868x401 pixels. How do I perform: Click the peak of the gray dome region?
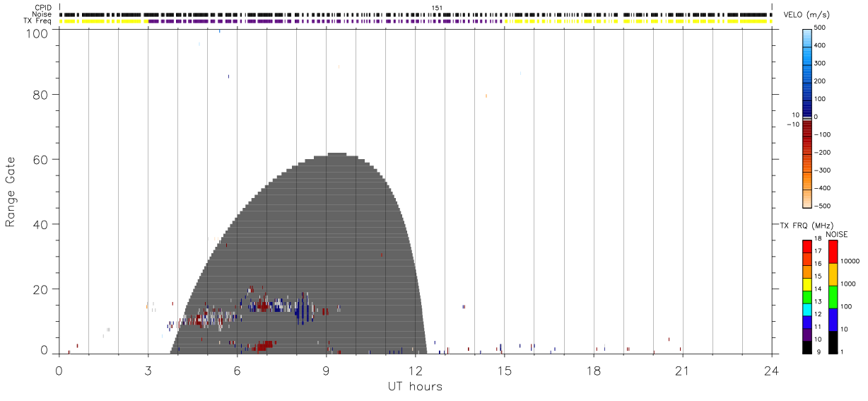336,154
